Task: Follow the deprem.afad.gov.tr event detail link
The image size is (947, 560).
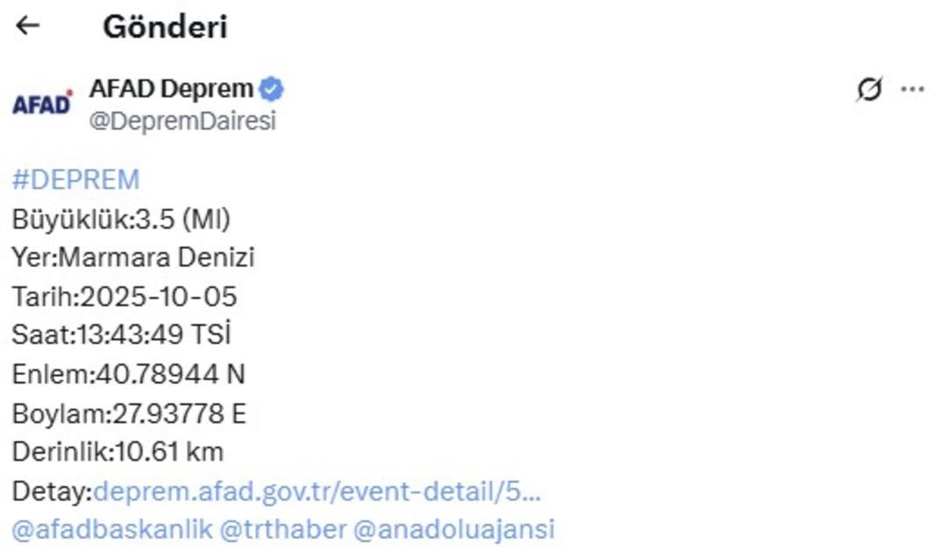Action: [x=317, y=491]
